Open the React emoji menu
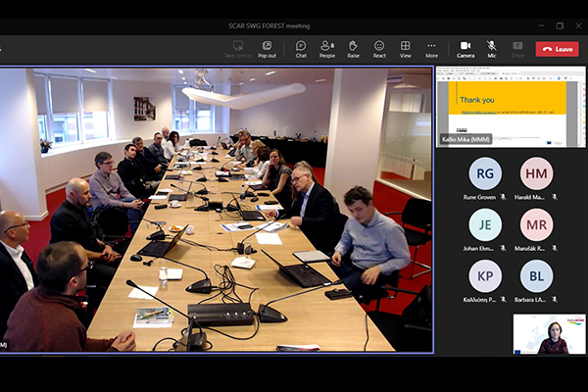This screenshot has height=392, width=588. tap(379, 48)
